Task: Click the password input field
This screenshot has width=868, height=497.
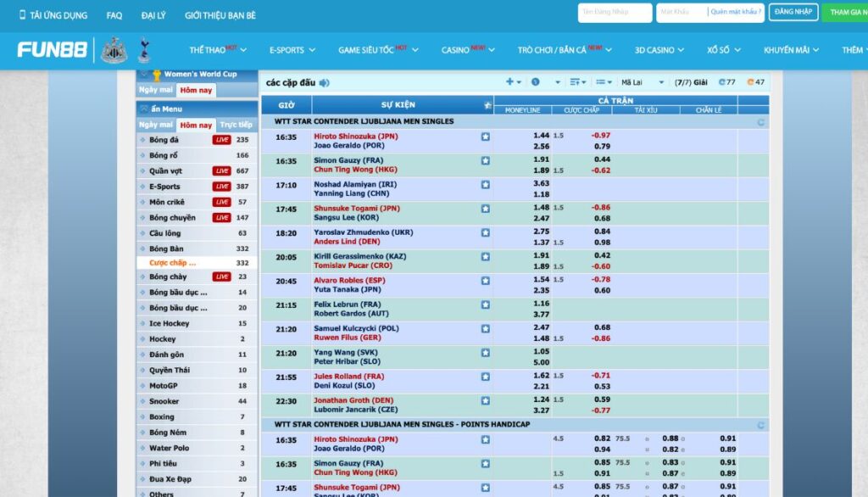Action: [682, 12]
